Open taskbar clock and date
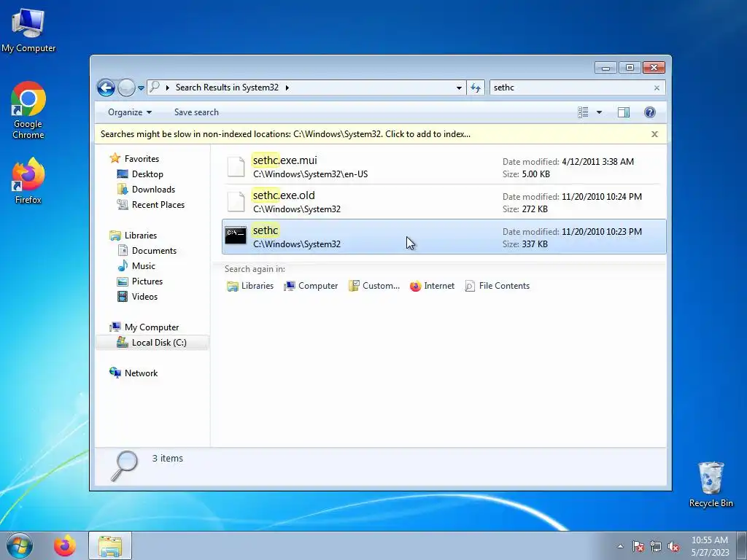Image resolution: width=747 pixels, height=560 pixels. [x=710, y=546]
